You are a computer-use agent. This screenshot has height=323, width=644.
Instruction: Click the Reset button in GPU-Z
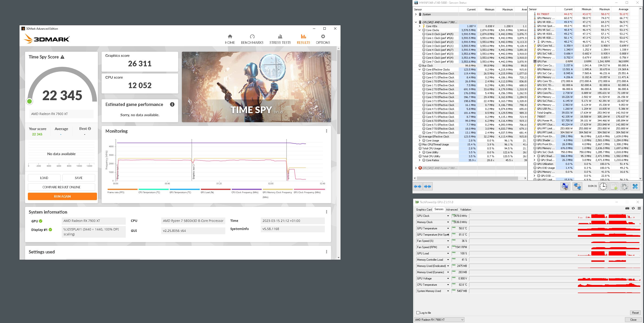635,313
